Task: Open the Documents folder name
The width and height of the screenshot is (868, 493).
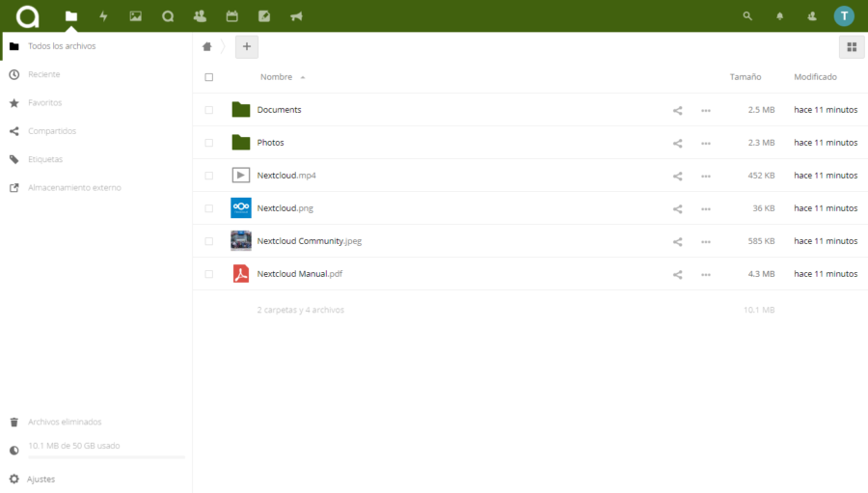Action: [x=279, y=110]
